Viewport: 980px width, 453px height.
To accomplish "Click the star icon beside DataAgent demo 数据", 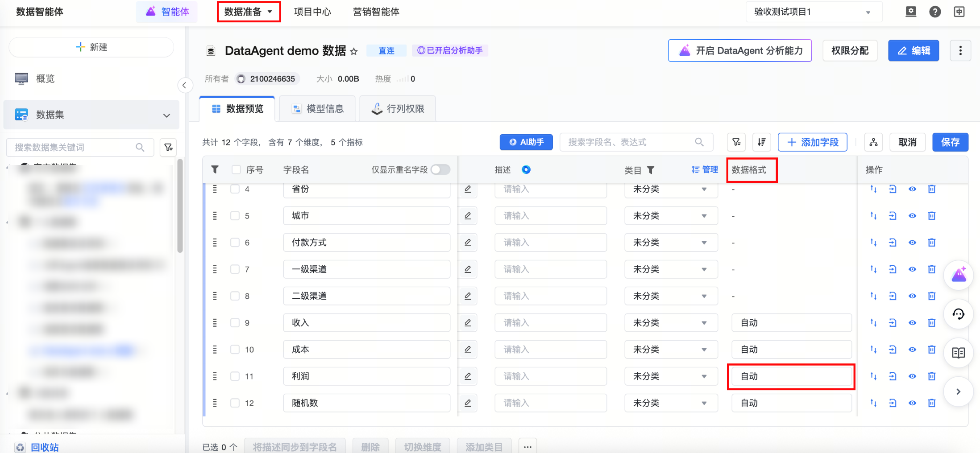I will pos(354,51).
